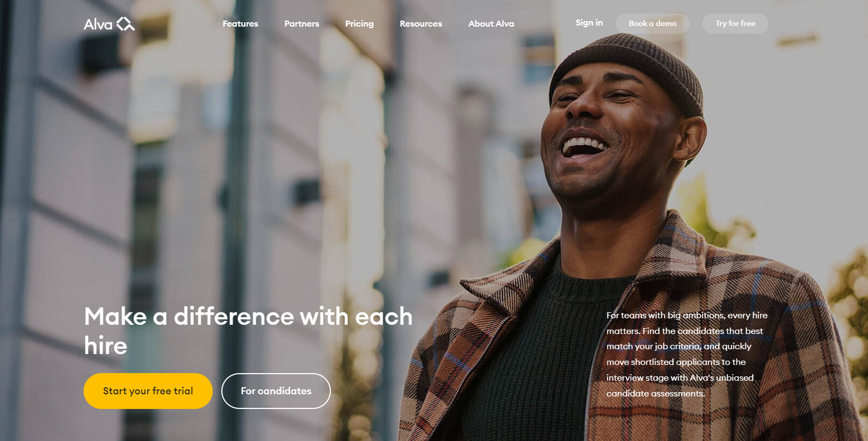Open the About Alva menu

click(491, 23)
